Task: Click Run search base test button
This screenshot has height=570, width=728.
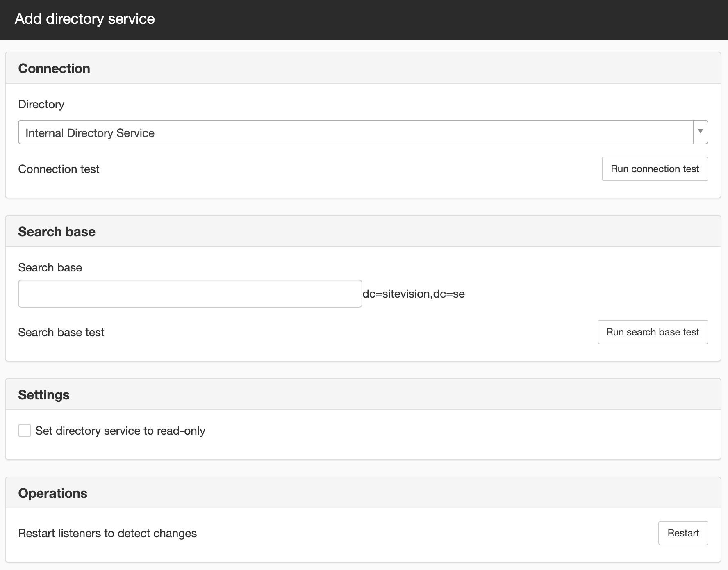Action: [653, 332]
